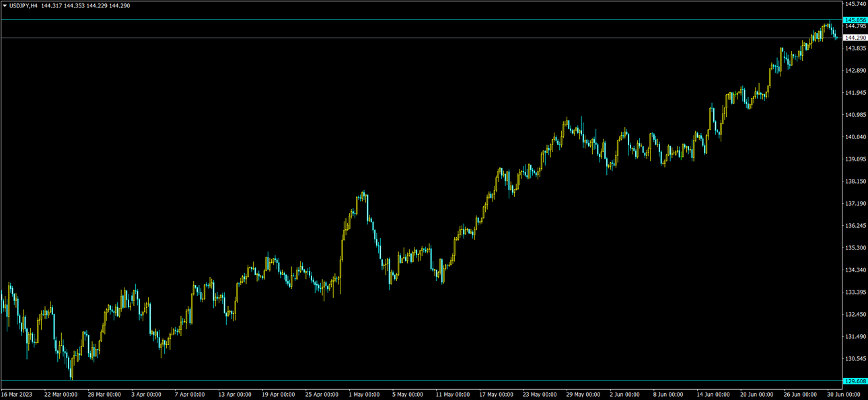The image size is (868, 400).
Task: Click 142.890 on the price axis
Action: point(856,71)
